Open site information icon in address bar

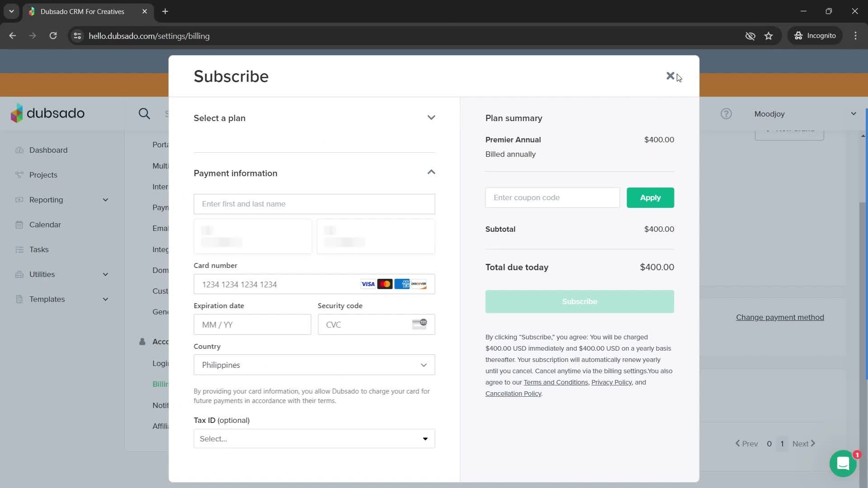point(77,36)
